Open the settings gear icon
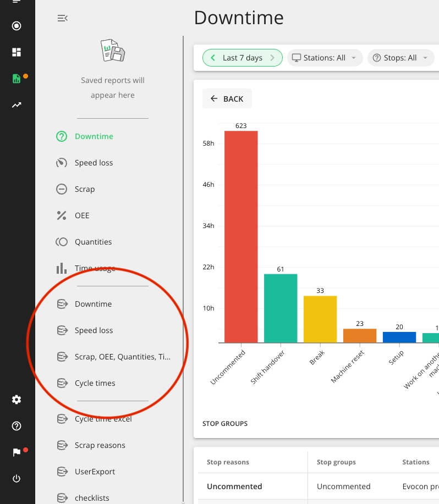 [x=17, y=400]
